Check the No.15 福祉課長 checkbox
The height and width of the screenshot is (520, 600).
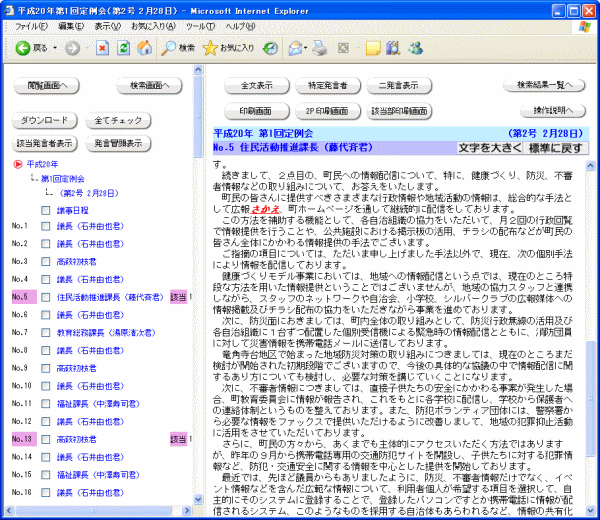(46, 475)
